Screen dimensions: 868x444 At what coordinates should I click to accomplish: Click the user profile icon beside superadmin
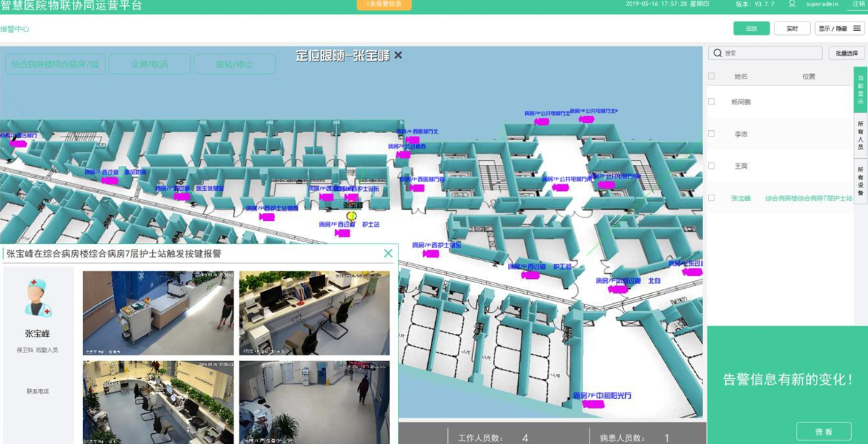pos(792,4)
